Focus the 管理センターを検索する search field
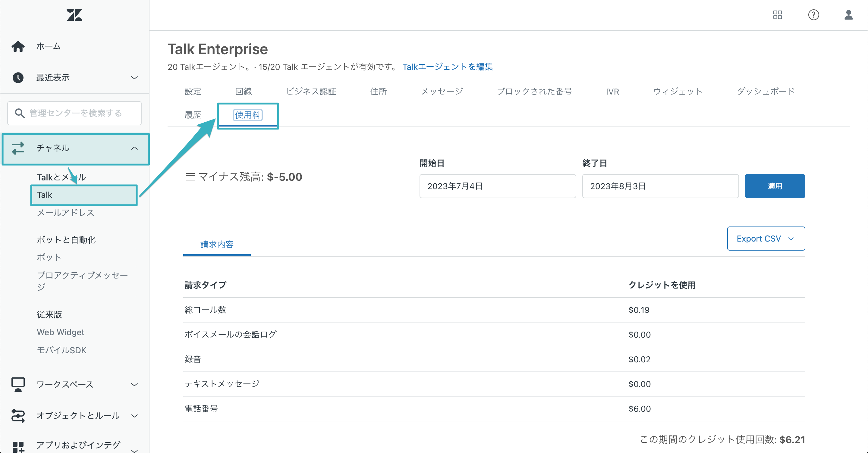 [74, 113]
